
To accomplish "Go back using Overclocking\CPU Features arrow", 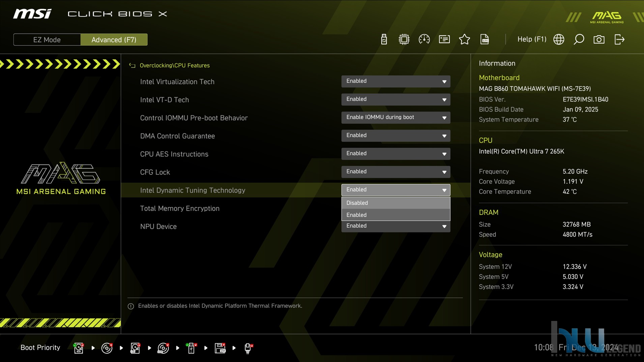I will [132, 65].
